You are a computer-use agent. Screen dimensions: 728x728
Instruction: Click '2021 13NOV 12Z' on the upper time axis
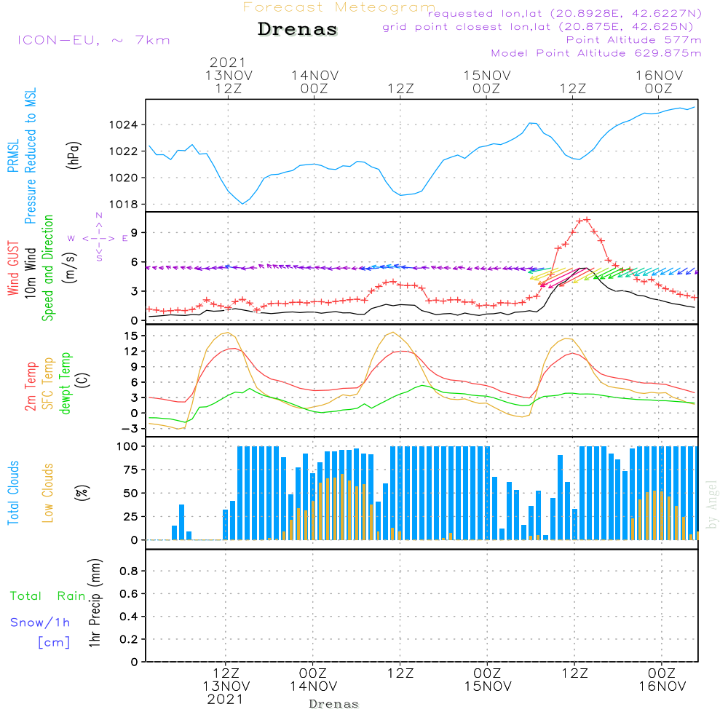(x=229, y=75)
